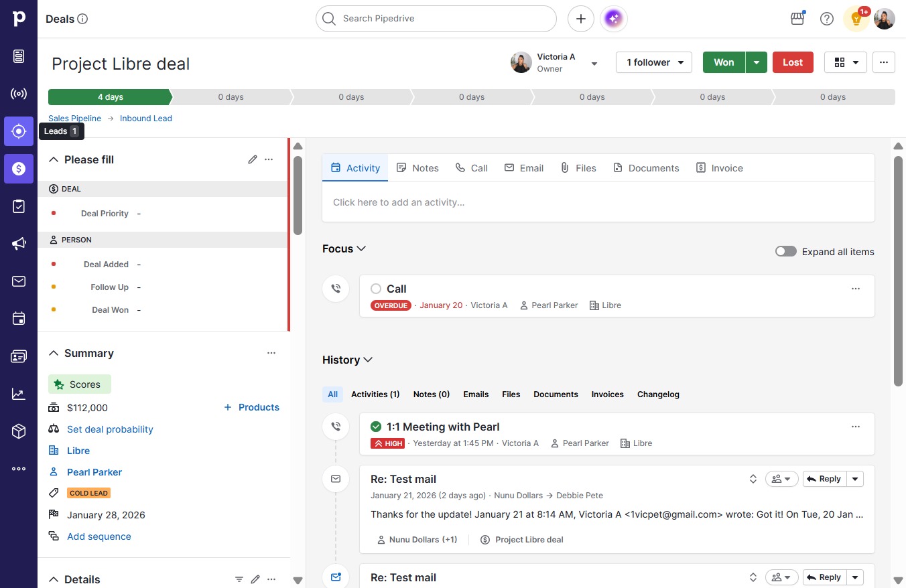Open the first Reply dropdown arrow

pyautogui.click(x=855, y=479)
